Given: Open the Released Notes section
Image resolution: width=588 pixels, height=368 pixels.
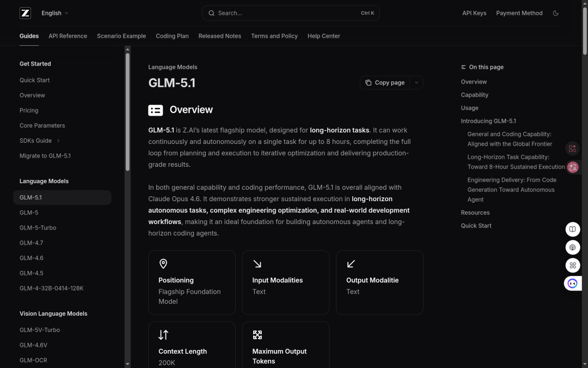Looking at the screenshot, I should tap(219, 36).
